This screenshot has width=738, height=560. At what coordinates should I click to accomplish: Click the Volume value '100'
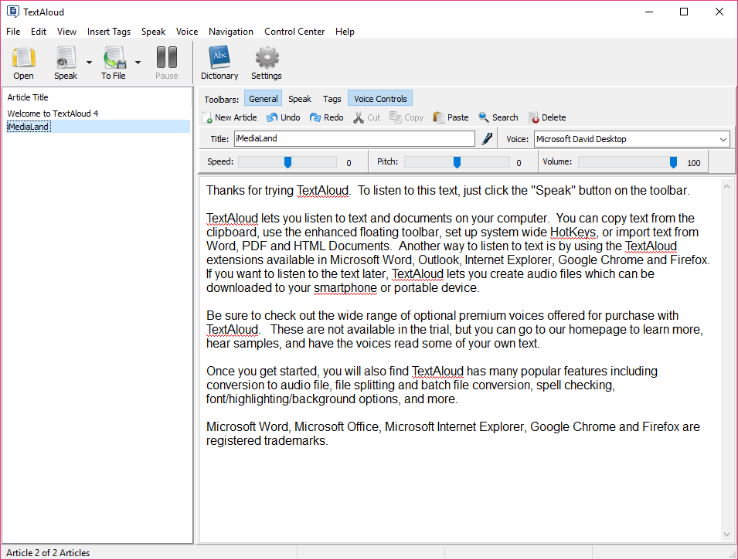click(x=694, y=163)
